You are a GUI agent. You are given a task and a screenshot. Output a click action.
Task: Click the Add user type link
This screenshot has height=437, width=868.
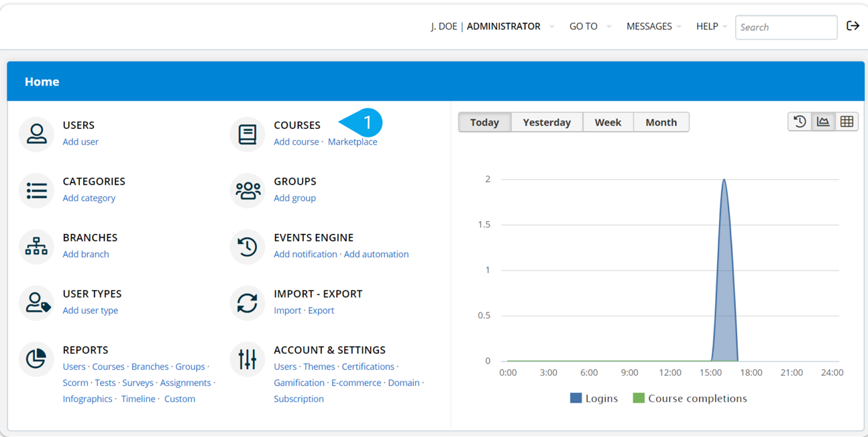tap(91, 310)
